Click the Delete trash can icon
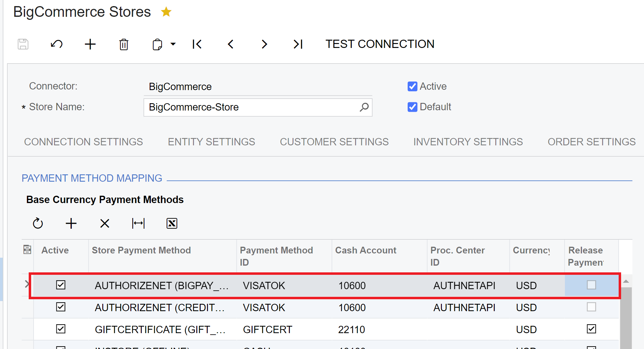 124,44
